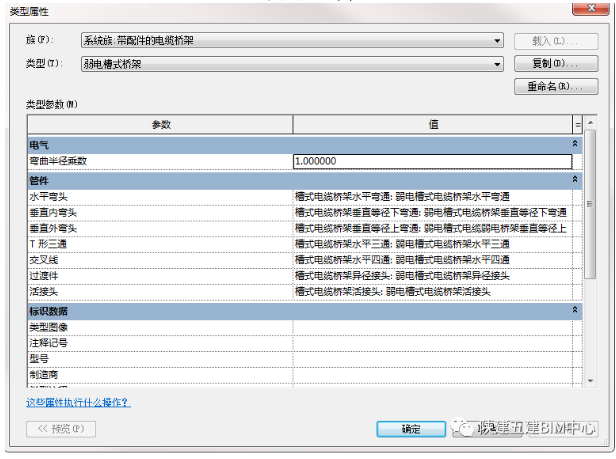This screenshot has height=459, width=616.
Task: Click the 载入 load button
Action: (556, 41)
